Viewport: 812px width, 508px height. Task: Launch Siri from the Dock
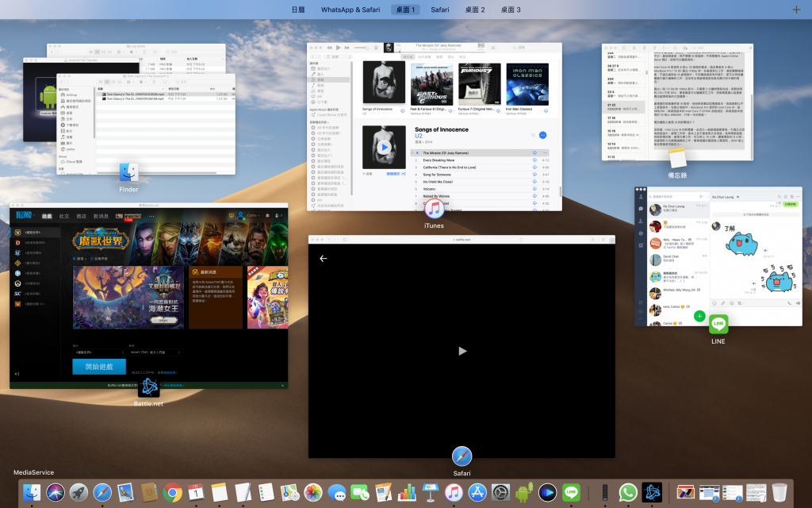56,492
